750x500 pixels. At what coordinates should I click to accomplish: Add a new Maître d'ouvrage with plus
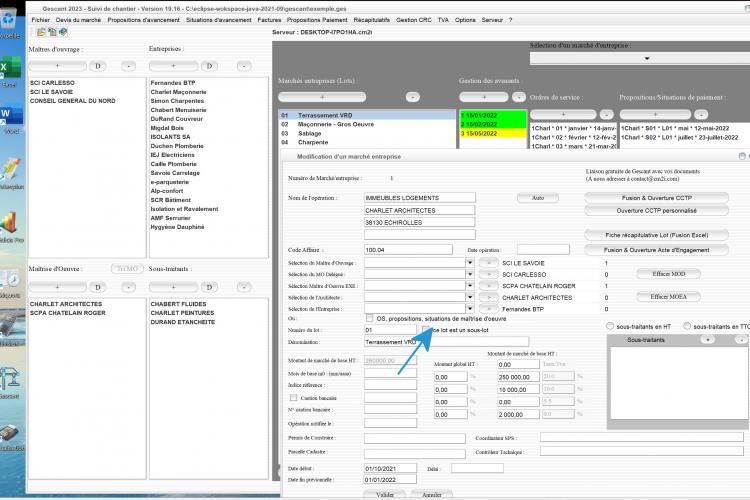(x=57, y=66)
